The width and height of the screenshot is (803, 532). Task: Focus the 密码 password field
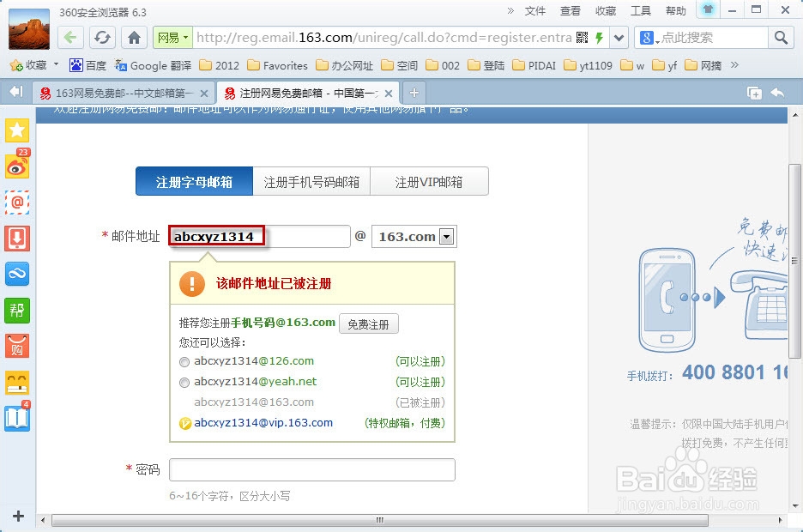coord(312,469)
